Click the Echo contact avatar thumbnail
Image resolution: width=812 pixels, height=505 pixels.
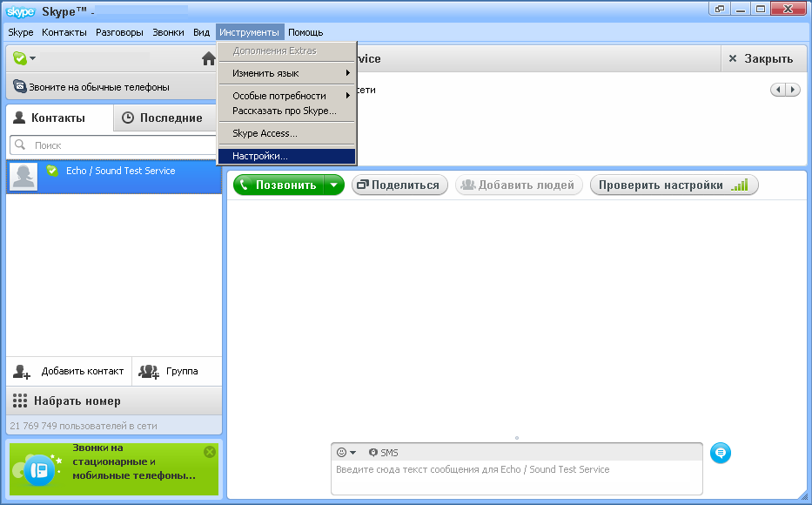point(23,177)
